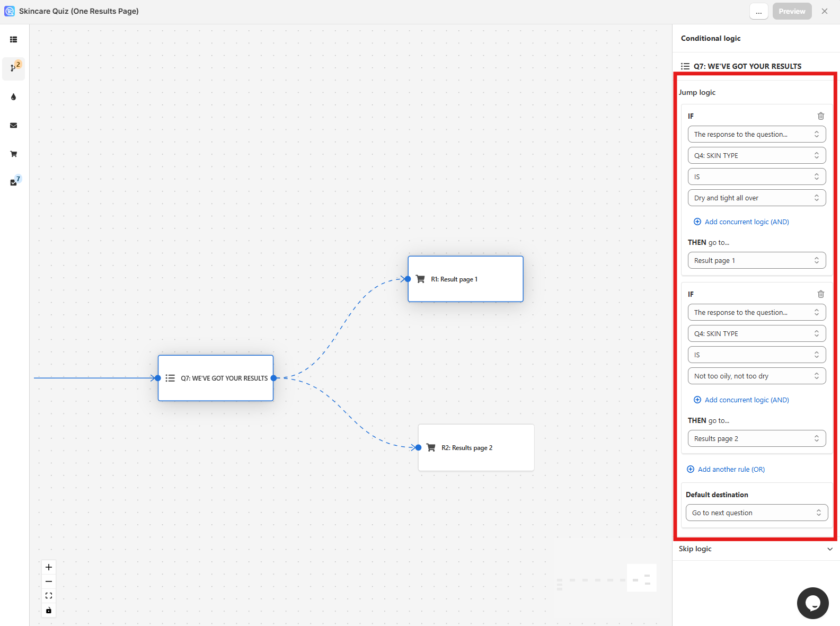
Task: Select the R2 Results page 2 node
Action: 476,447
